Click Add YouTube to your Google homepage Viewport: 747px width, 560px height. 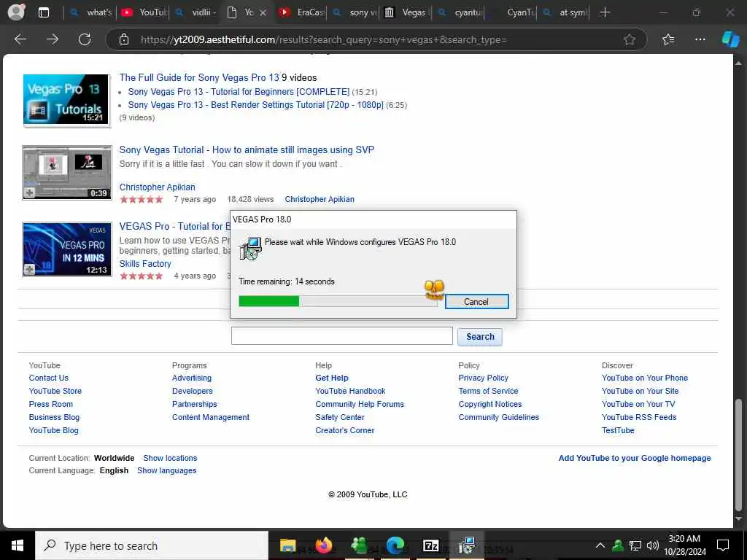pos(635,458)
